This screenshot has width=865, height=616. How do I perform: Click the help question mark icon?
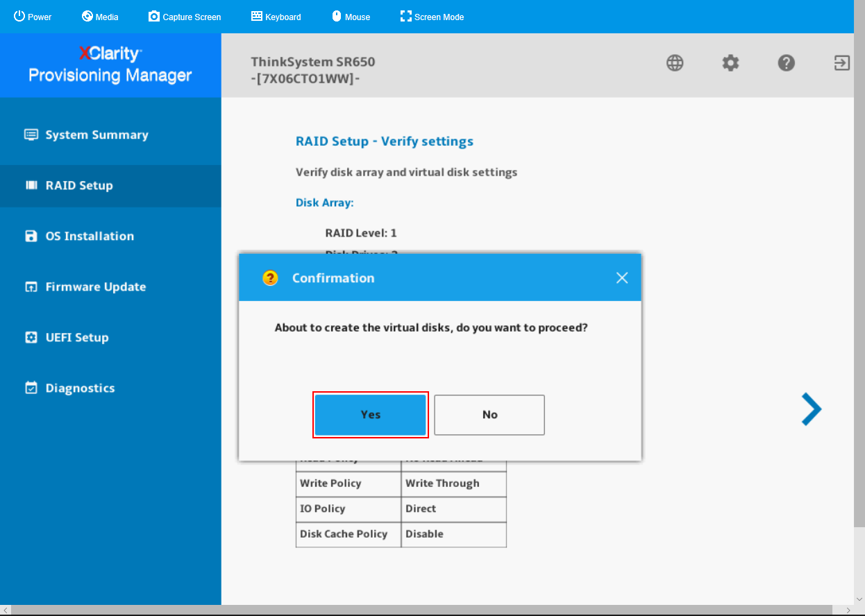coord(786,63)
